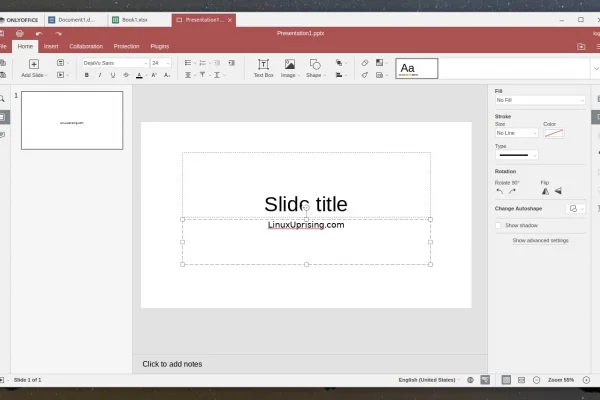Image resolution: width=600 pixels, height=400 pixels.
Task: Click the open file location icon
Action: point(581,47)
